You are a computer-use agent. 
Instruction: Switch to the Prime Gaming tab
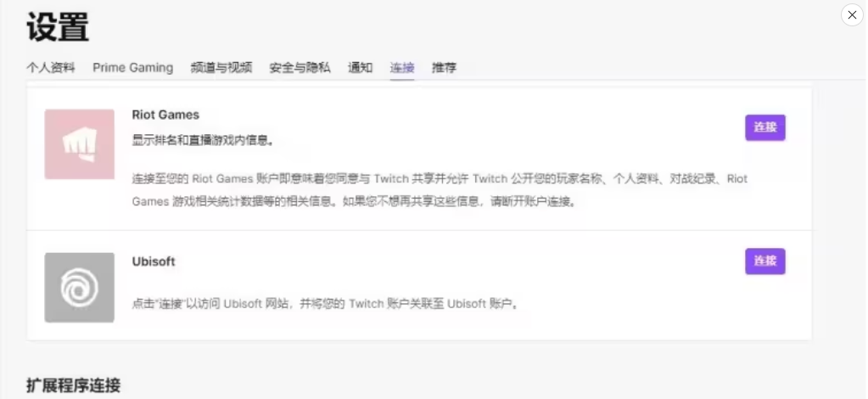point(133,68)
